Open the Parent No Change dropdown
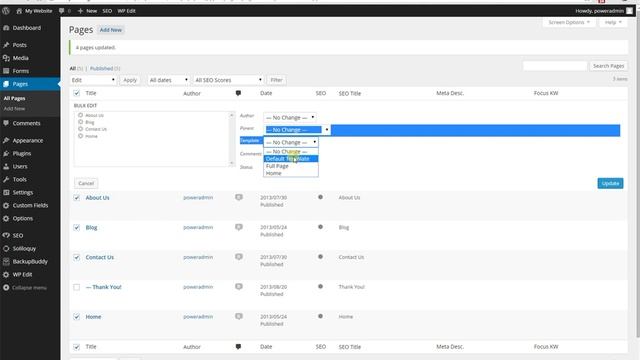640x360 pixels. 298,130
